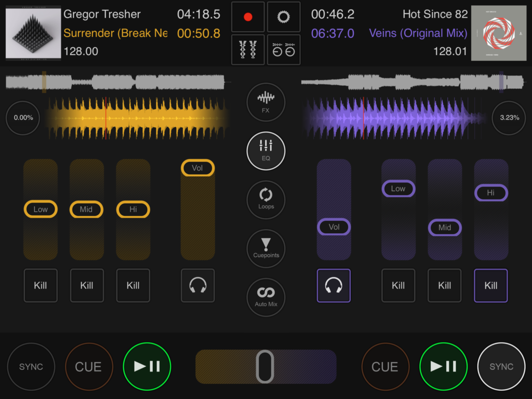The height and width of the screenshot is (399, 532).
Task: Enable headphone cue on the left deck
Action: (197, 285)
